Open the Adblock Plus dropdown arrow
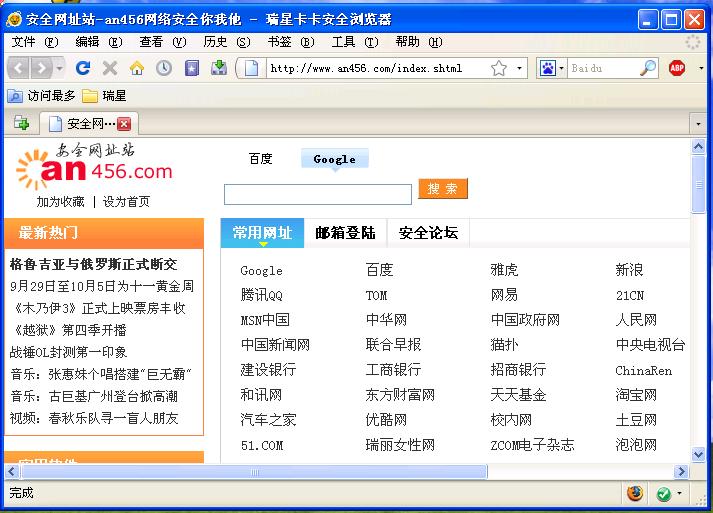 (x=701, y=68)
